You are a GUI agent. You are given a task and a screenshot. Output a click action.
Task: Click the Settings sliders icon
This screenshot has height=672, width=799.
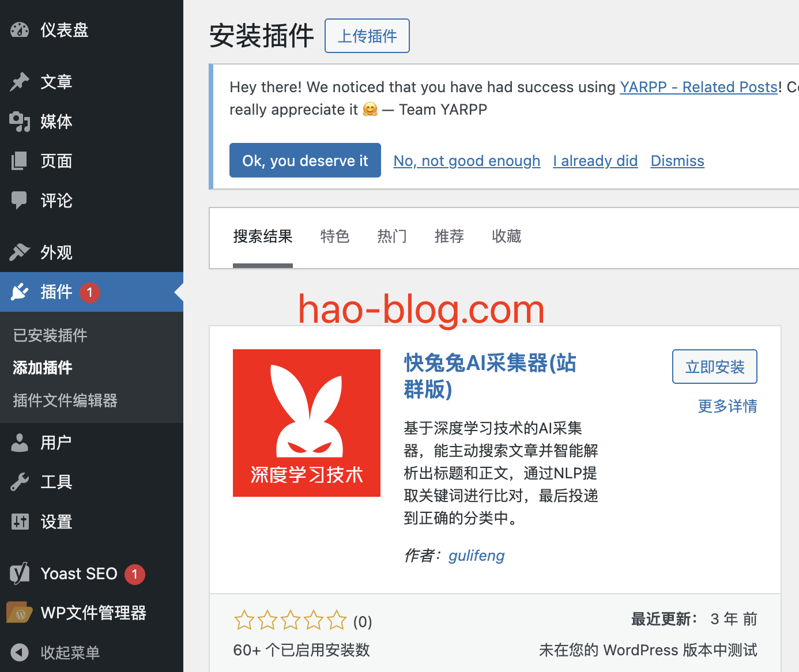click(20, 522)
